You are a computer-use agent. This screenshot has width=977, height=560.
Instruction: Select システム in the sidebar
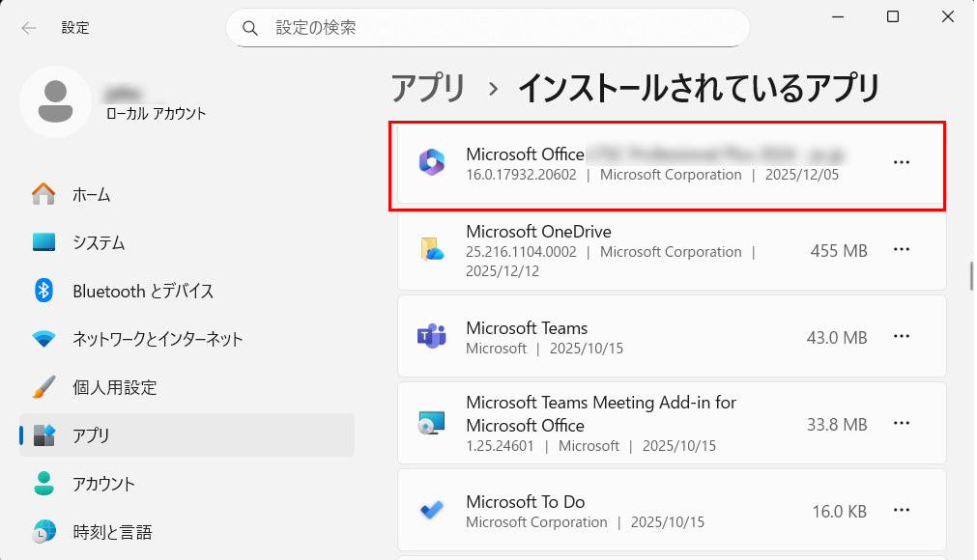pos(99,242)
